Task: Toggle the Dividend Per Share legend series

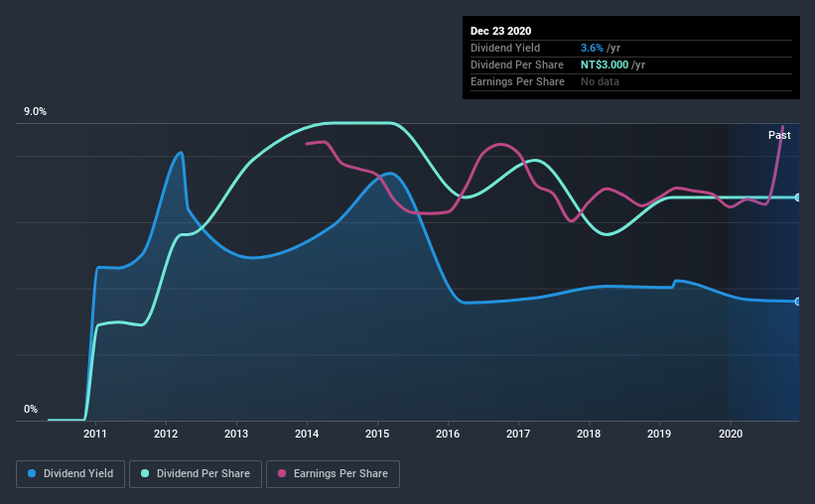Action: [x=196, y=474]
